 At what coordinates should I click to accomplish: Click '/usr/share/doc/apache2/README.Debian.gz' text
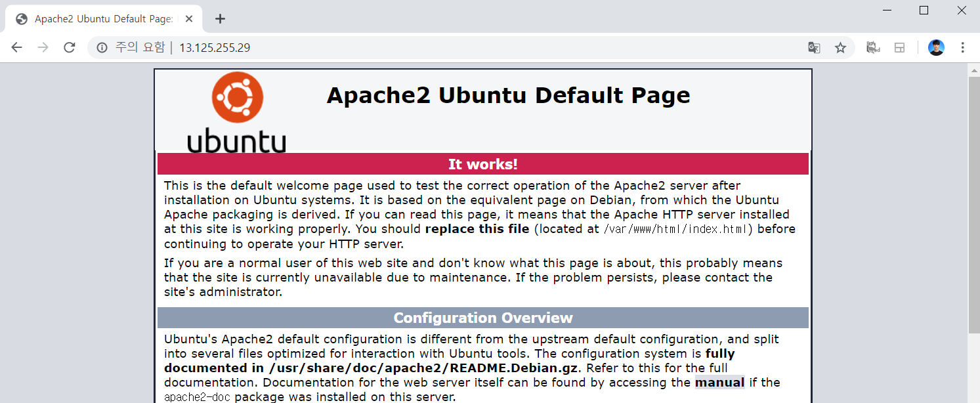tap(423, 368)
